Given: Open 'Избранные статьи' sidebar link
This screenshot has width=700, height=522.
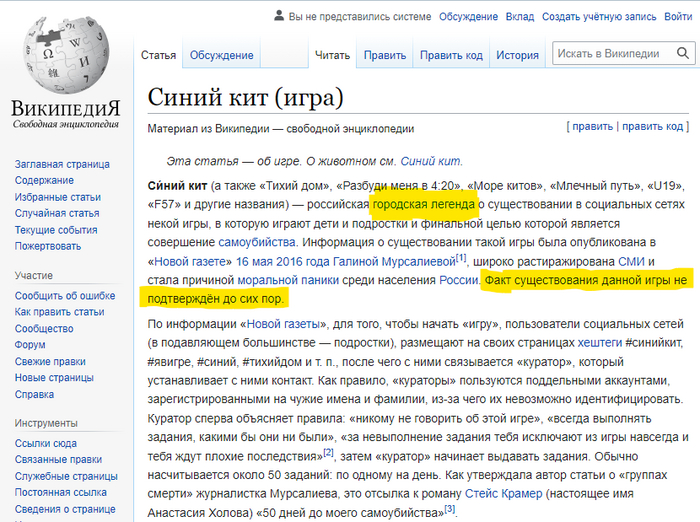Looking at the screenshot, I should (x=58, y=197).
